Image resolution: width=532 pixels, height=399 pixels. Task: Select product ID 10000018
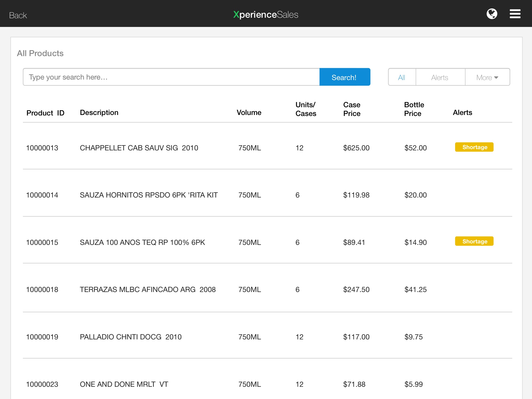[42, 290]
